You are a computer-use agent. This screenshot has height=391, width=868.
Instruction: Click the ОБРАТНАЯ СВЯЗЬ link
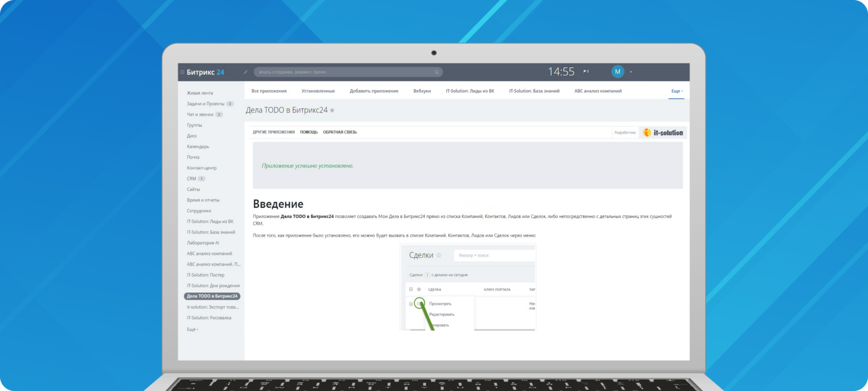pyautogui.click(x=340, y=132)
